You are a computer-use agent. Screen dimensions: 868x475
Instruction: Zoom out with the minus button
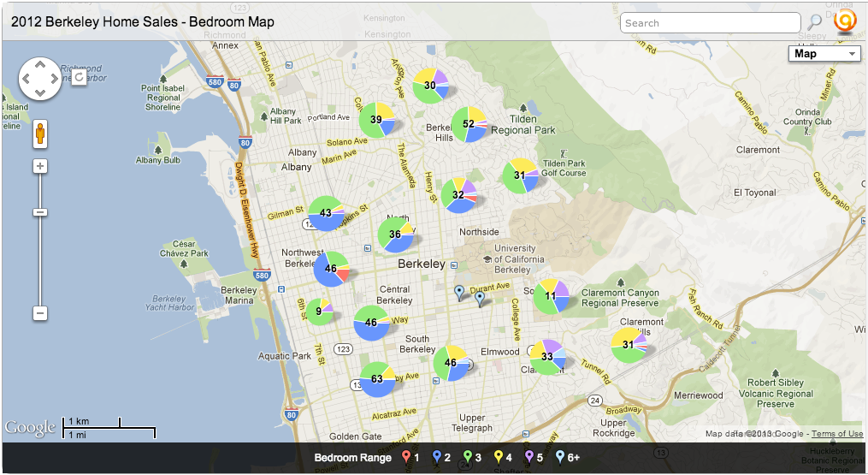[x=40, y=313]
